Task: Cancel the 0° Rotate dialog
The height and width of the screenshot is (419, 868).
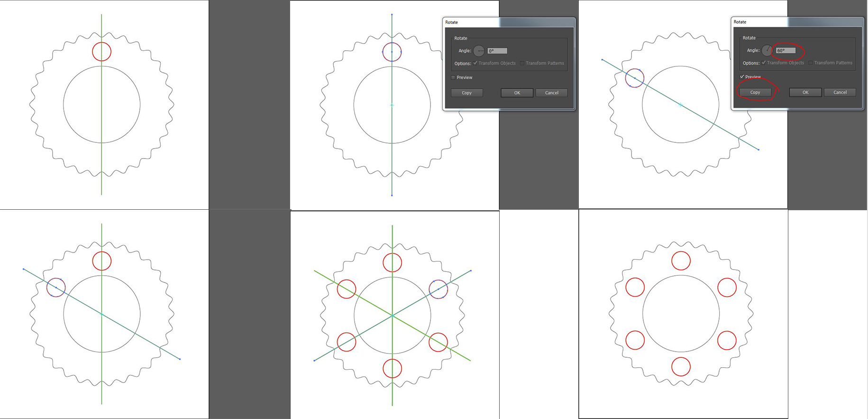Action: click(x=552, y=93)
